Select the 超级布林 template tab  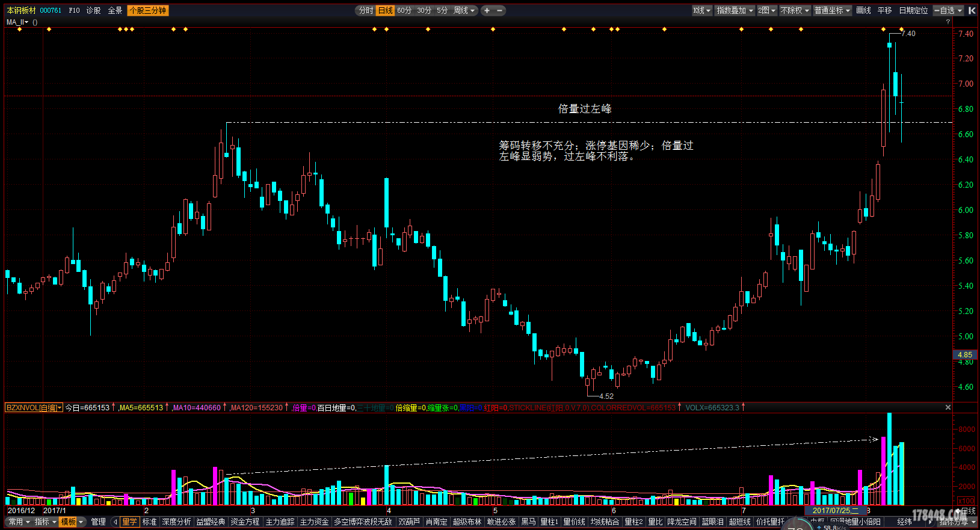pos(467,522)
